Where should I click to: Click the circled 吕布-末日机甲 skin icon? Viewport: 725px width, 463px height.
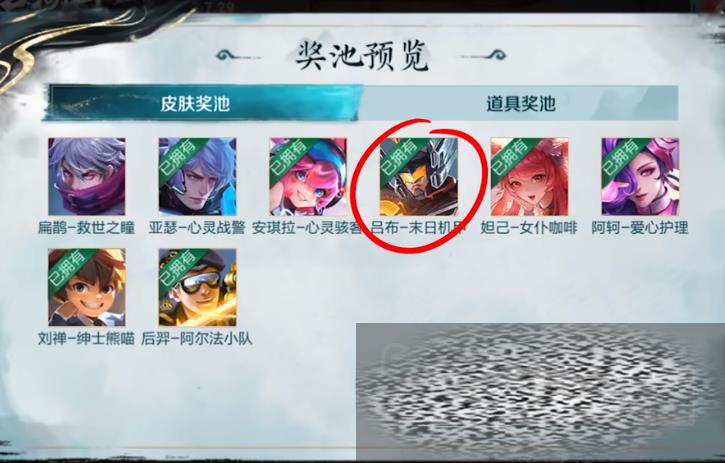[x=418, y=177]
